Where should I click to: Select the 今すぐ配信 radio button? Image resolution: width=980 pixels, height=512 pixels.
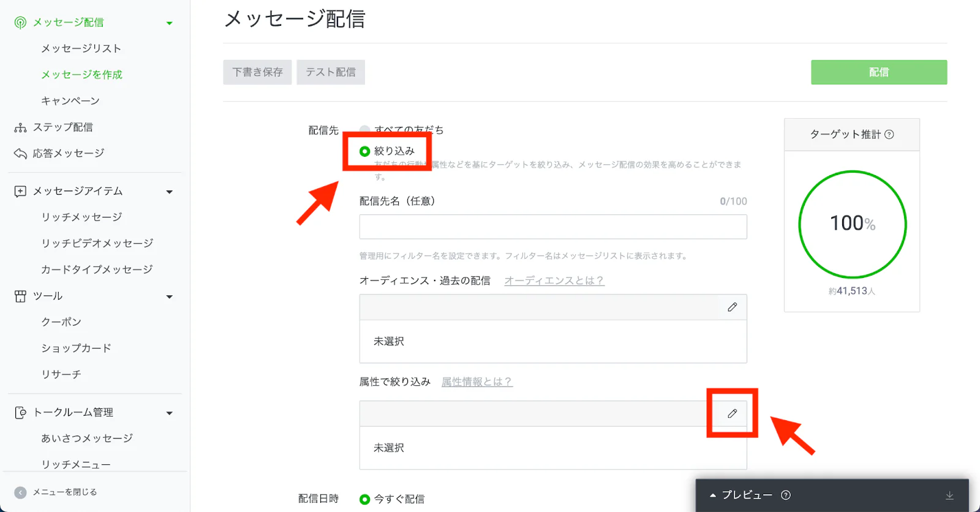tap(365, 499)
